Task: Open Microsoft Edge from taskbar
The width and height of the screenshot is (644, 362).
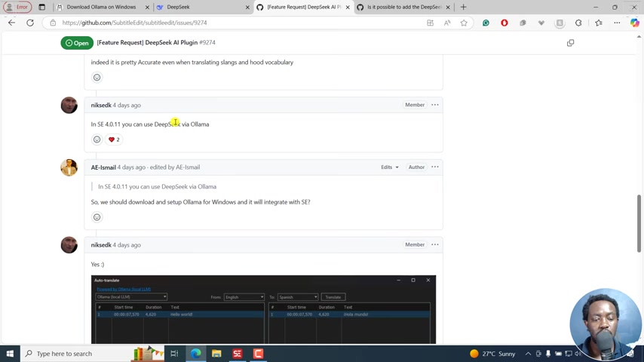Action: coord(196,354)
